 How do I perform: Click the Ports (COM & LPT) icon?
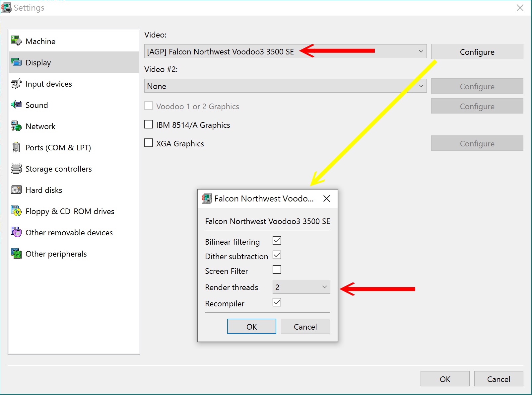click(16, 147)
